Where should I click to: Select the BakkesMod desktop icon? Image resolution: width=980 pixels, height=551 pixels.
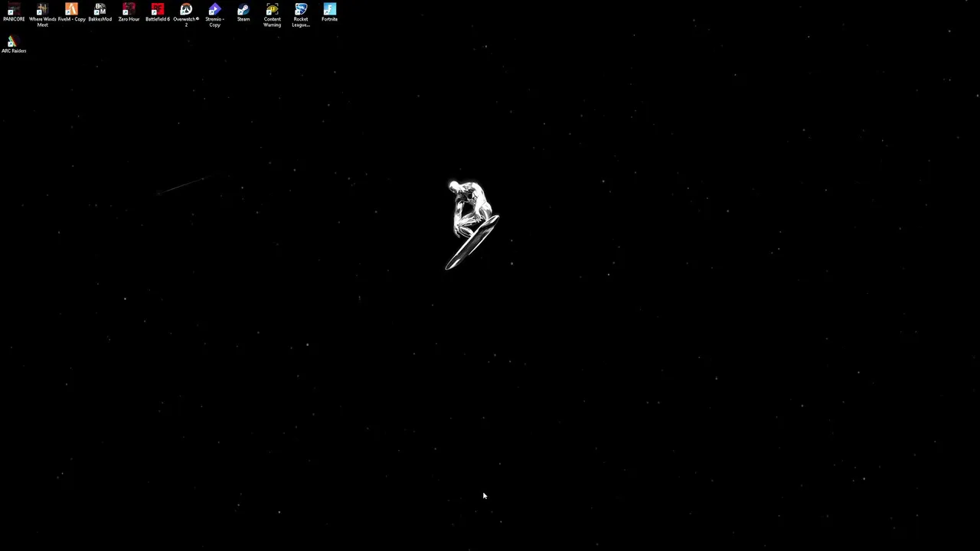tap(100, 12)
